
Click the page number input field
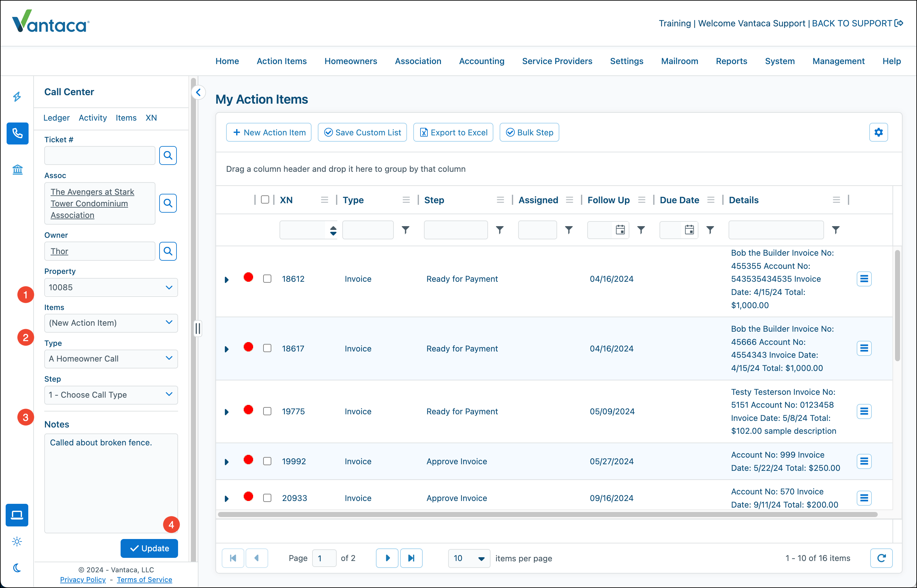coord(324,558)
